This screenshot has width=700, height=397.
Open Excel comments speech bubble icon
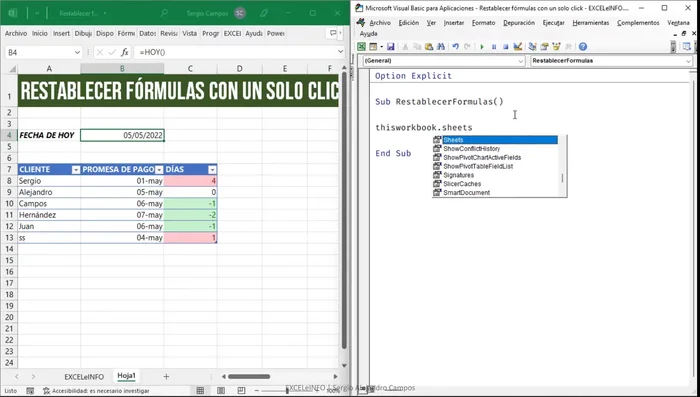tap(333, 33)
